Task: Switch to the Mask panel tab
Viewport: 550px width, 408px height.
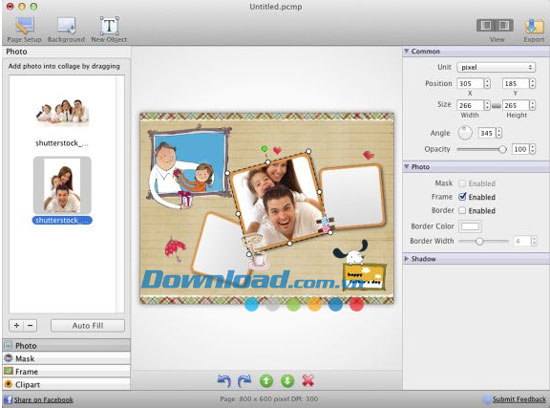Action: click(x=66, y=359)
